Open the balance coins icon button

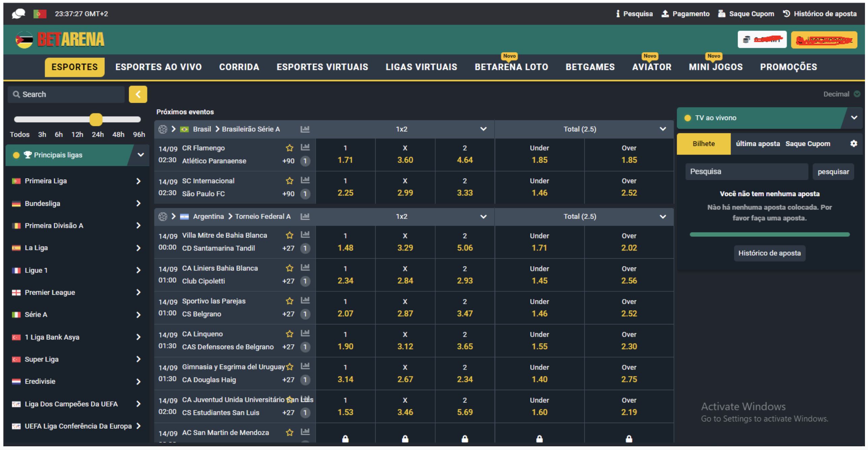click(762, 39)
